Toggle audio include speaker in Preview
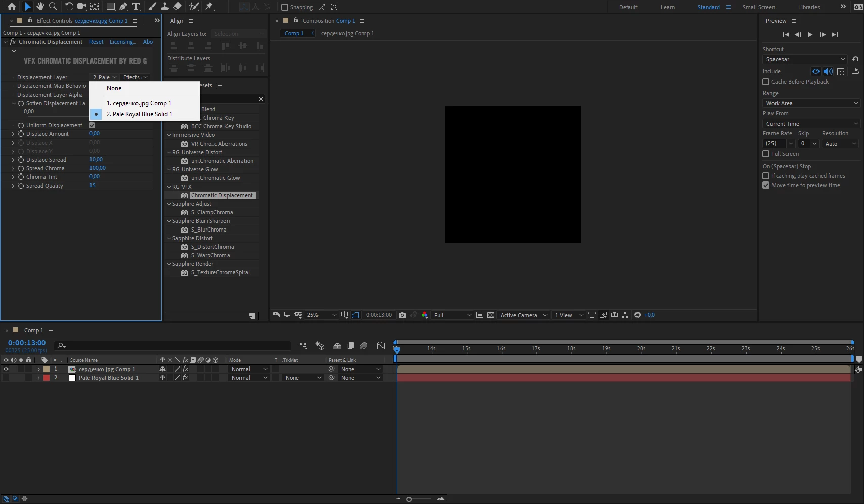 coord(828,71)
